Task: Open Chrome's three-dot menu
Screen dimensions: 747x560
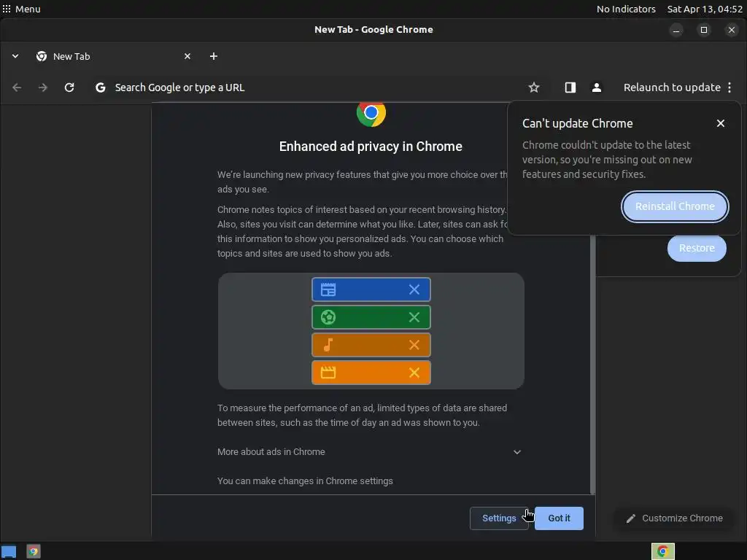Action: click(729, 87)
